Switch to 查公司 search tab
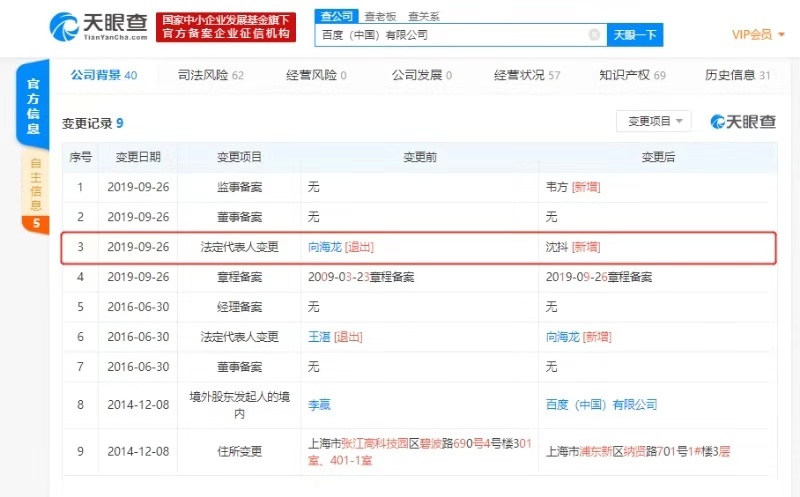Image resolution: width=800 pixels, height=497 pixels. coord(336,16)
